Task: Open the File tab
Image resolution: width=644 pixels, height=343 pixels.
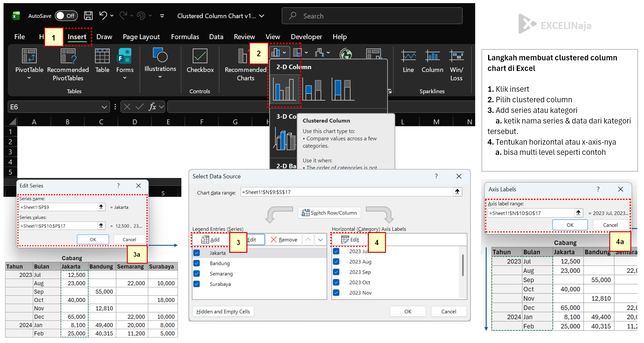Action: tap(20, 37)
